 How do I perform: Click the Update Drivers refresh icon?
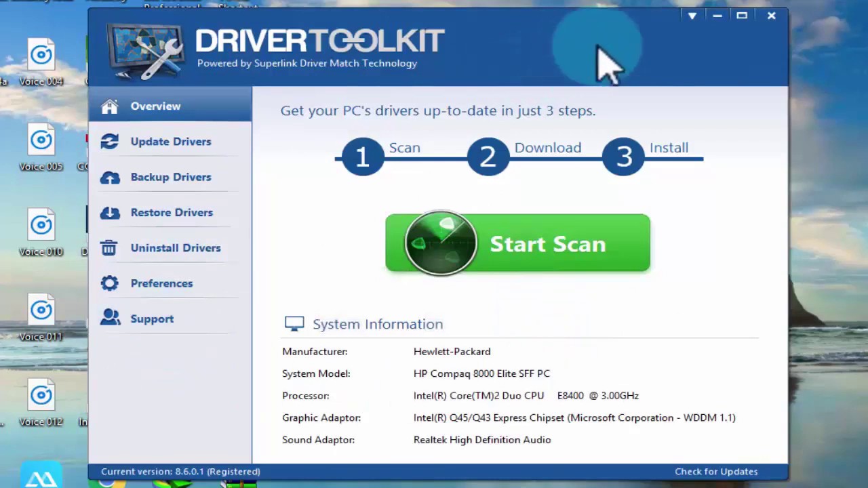(x=110, y=141)
